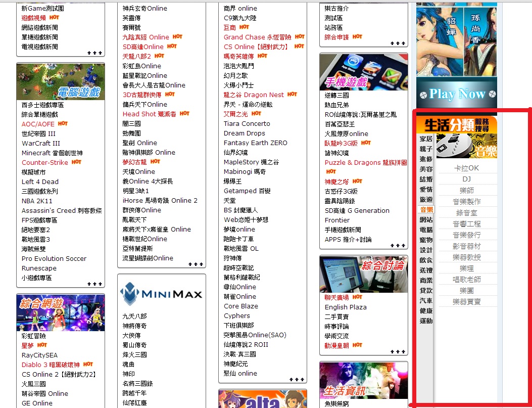Open the Left 4 Dead forum

point(40,182)
